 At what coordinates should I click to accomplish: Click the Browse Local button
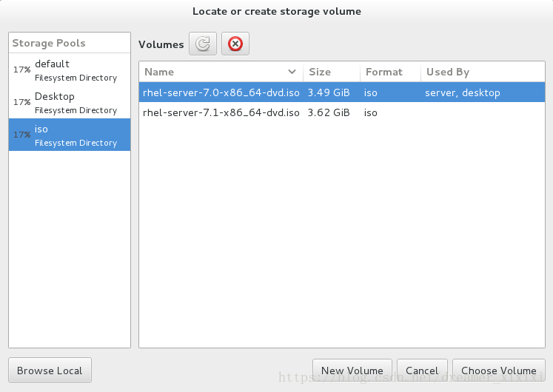tap(50, 370)
